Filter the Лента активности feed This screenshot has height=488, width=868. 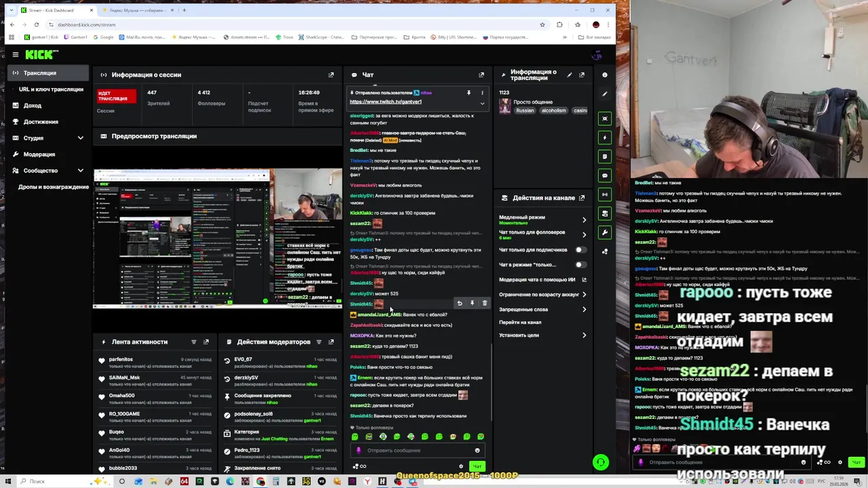pyautogui.click(x=194, y=342)
